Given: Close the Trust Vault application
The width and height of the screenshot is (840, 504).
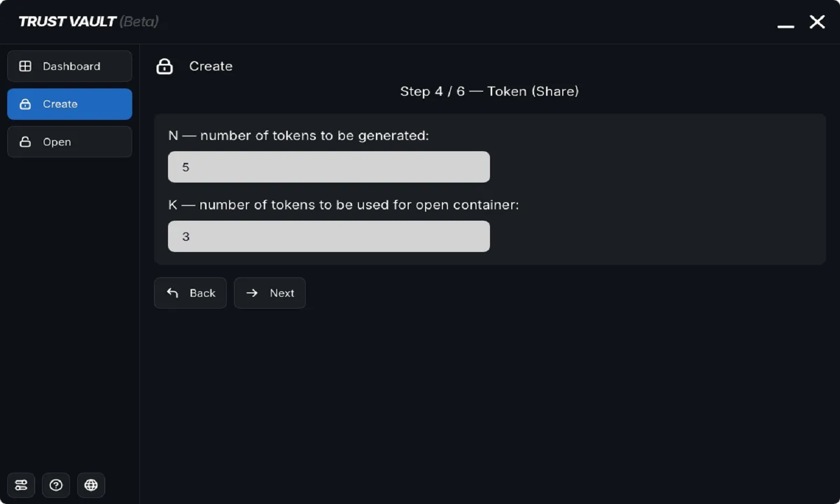Looking at the screenshot, I should [x=817, y=22].
